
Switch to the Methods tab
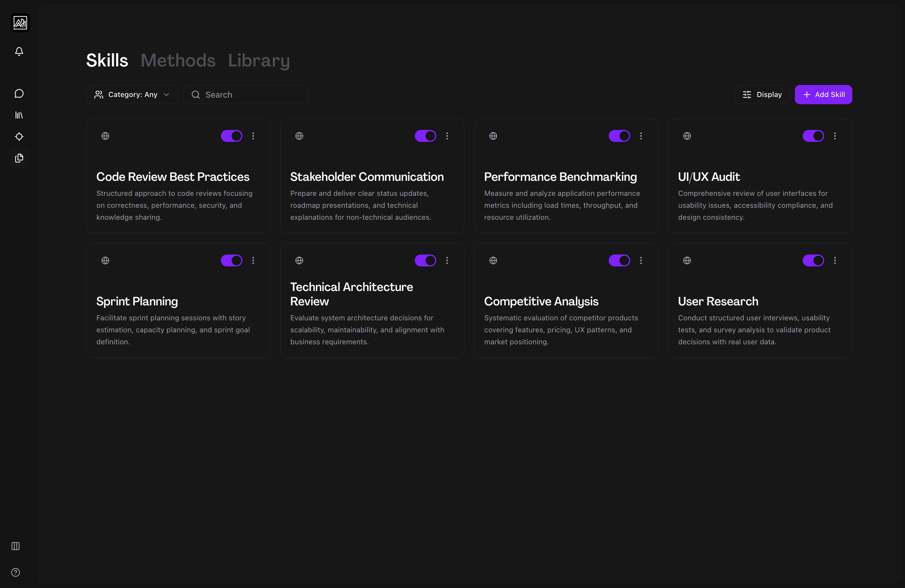(x=178, y=60)
